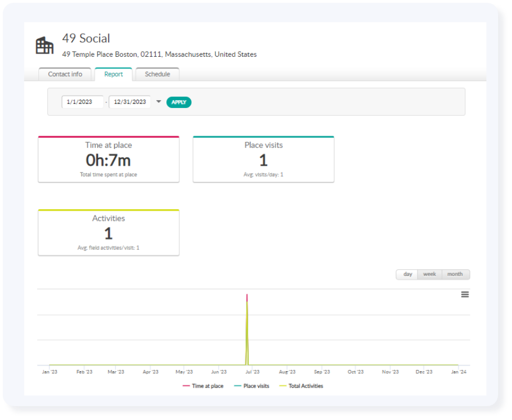Screen dimensions: 512x420
Task: Set chart grouping to week
Action: pyautogui.click(x=430, y=274)
